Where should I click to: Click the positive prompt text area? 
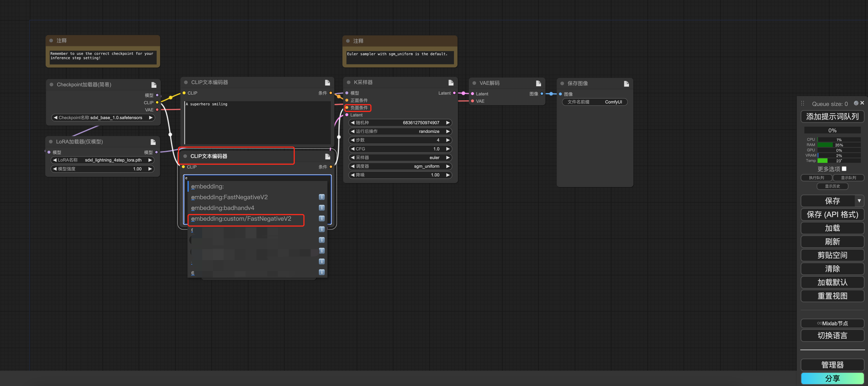tap(258, 123)
